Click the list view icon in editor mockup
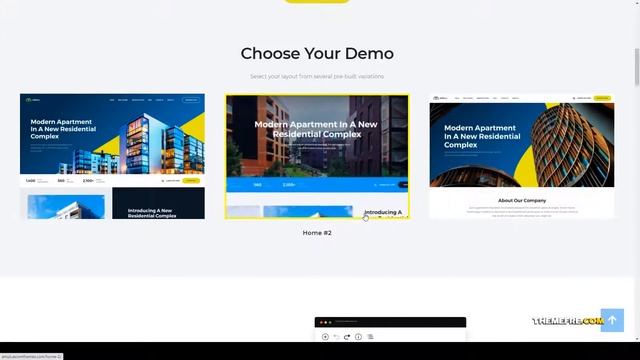The height and width of the screenshot is (360, 640). pos(370,337)
